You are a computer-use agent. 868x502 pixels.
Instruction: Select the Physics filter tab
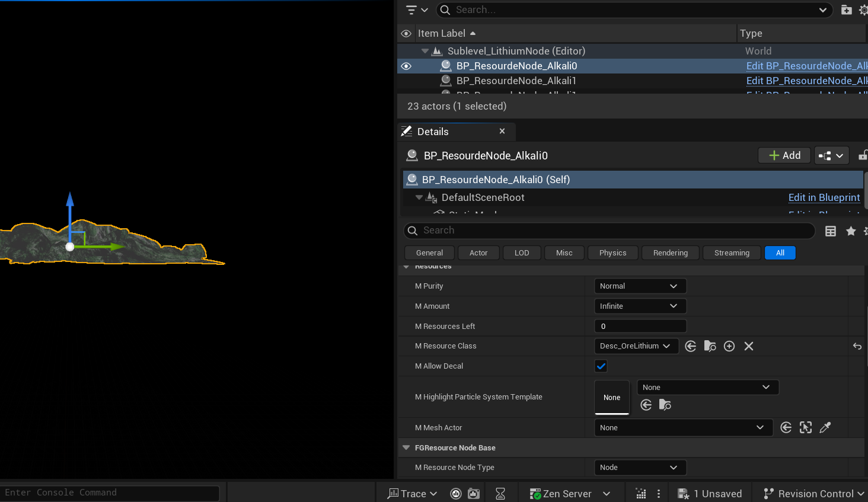click(x=613, y=253)
